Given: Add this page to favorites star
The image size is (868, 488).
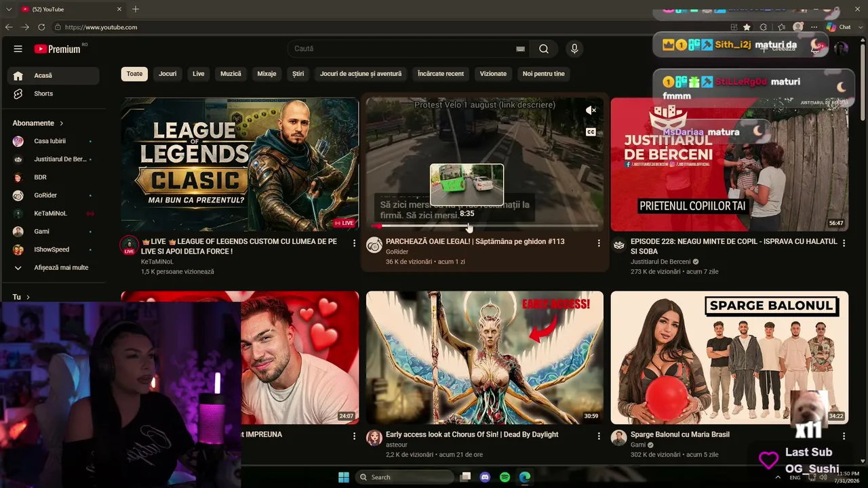Looking at the screenshot, I should point(747,27).
